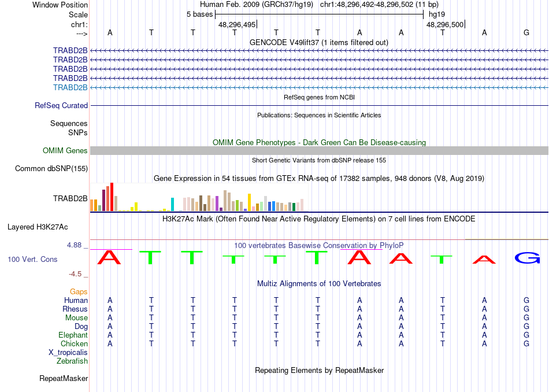The height and width of the screenshot is (392, 549).
Task: Select the Scale track label
Action: pos(78,14)
